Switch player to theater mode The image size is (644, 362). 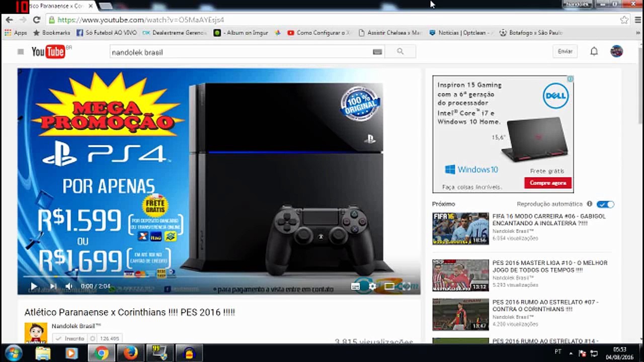[389, 286]
